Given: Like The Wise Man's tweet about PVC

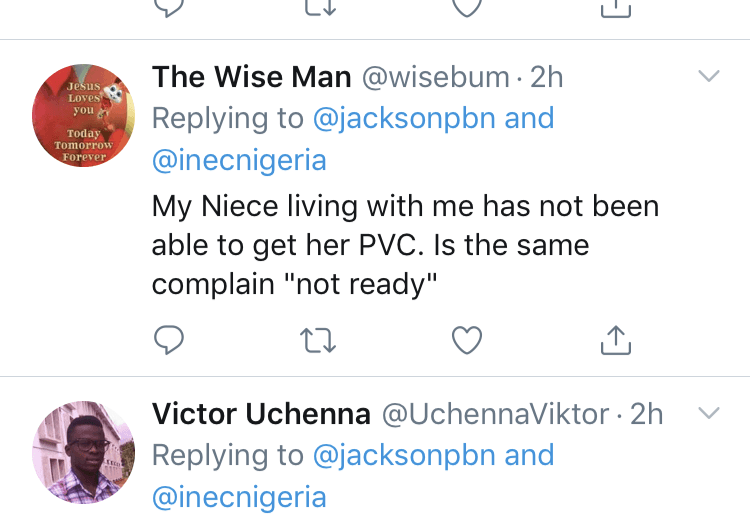Looking at the screenshot, I should [467, 340].
